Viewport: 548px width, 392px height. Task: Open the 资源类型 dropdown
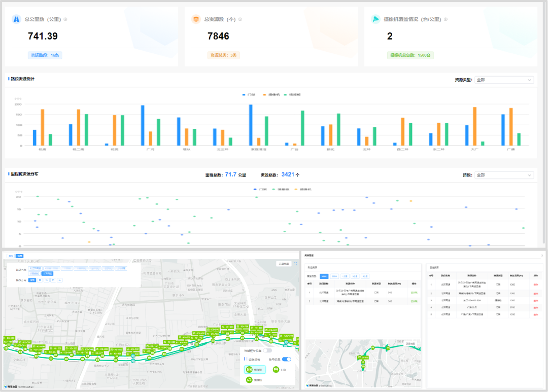pos(504,80)
